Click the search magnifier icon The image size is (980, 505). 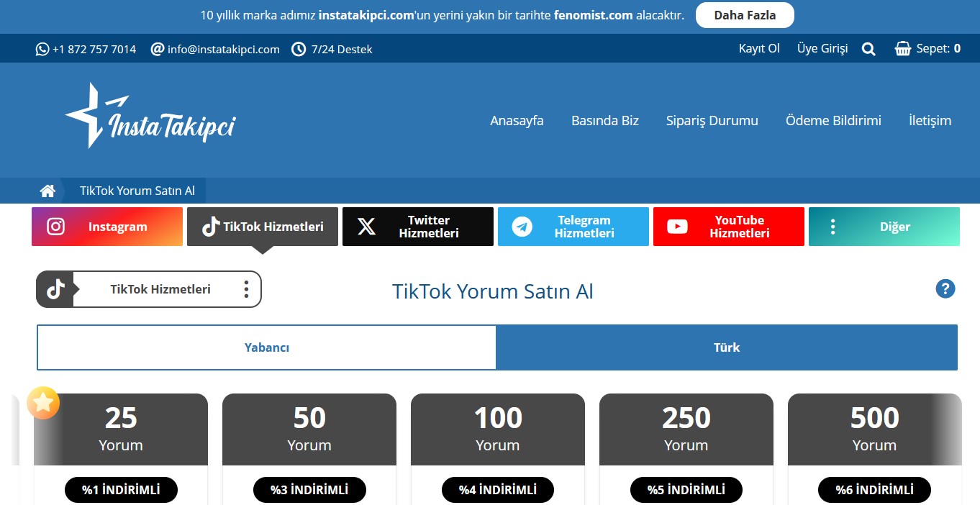tap(868, 49)
